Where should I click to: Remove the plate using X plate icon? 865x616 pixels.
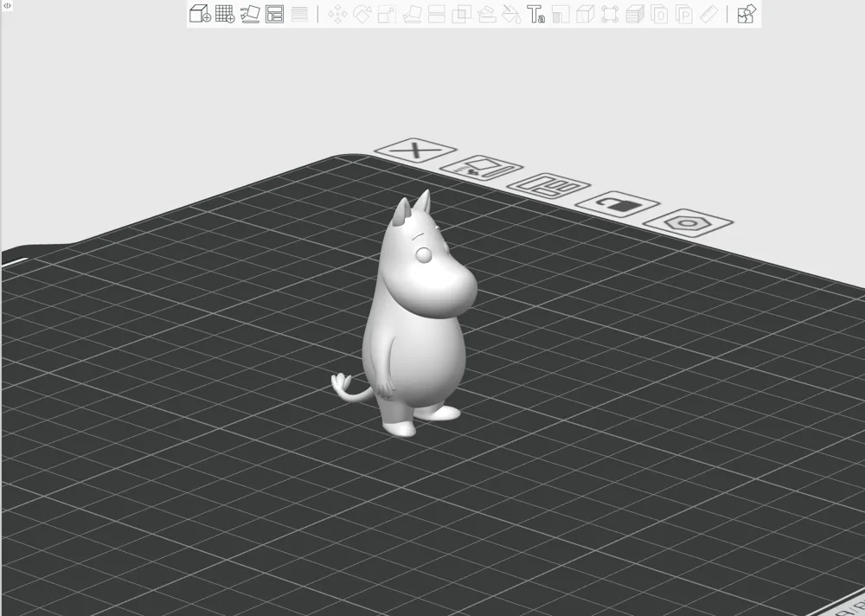coord(415,150)
